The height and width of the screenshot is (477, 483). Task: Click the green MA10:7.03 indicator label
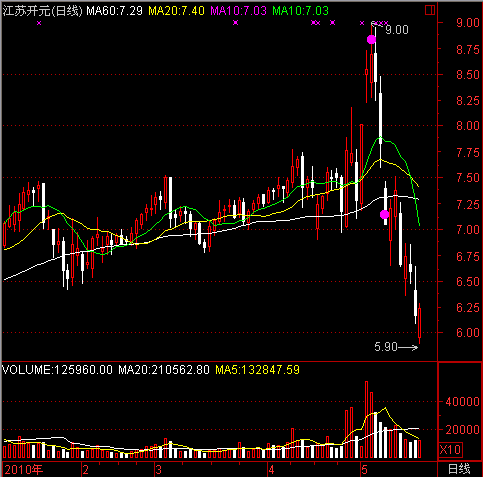[300, 11]
